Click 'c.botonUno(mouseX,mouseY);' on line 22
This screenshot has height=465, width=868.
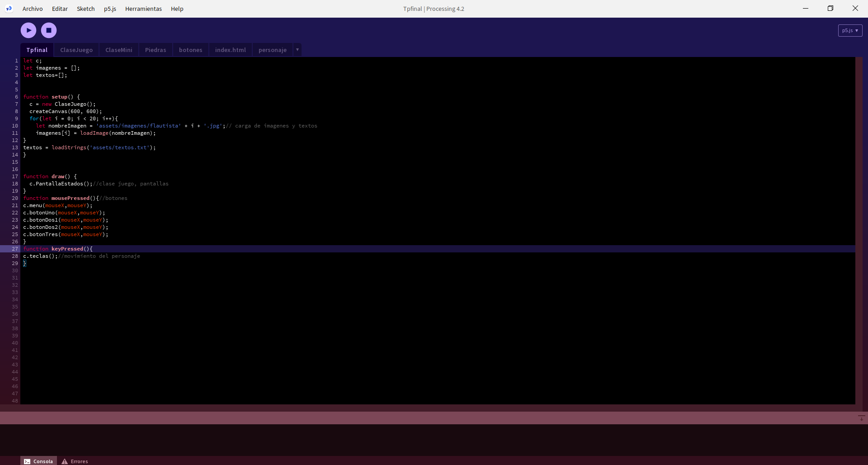tap(64, 213)
